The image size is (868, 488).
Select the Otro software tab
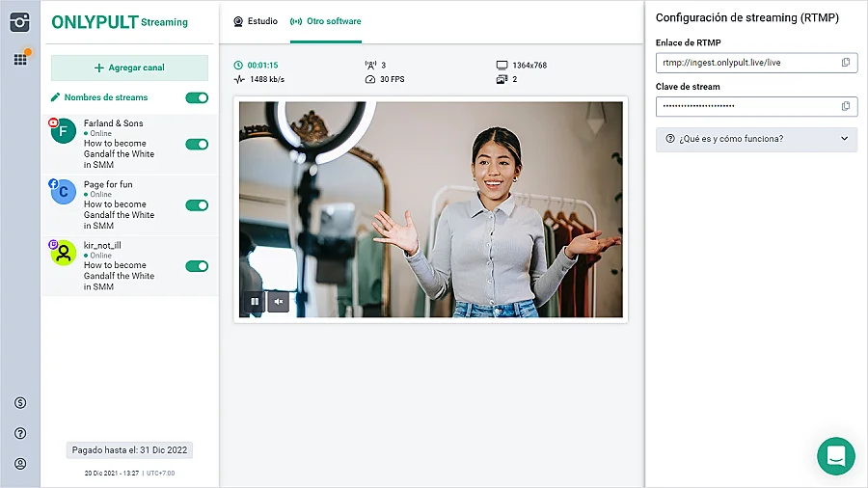tap(325, 21)
